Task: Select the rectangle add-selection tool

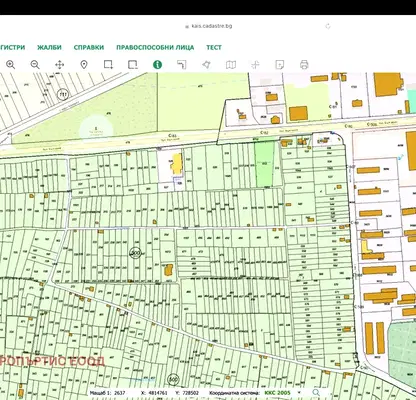Action: tap(108, 64)
